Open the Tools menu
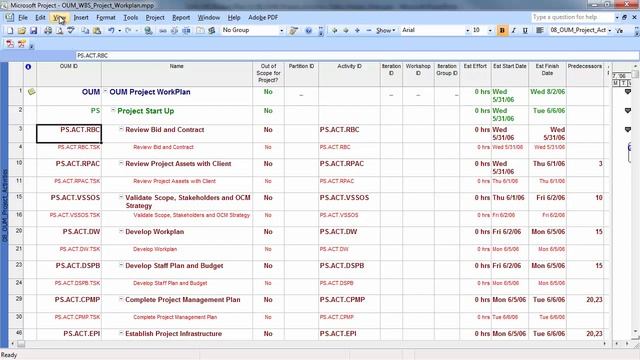The width and height of the screenshot is (640, 360). 130,18
